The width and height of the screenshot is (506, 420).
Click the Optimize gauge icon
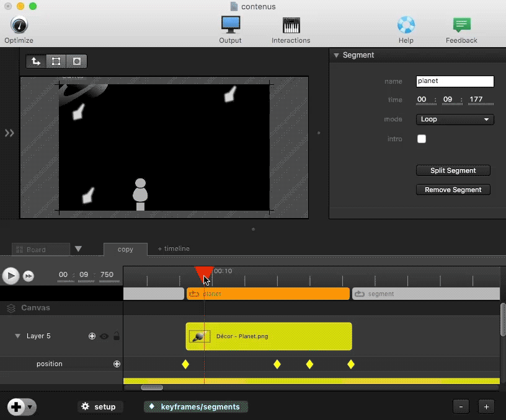click(19, 26)
